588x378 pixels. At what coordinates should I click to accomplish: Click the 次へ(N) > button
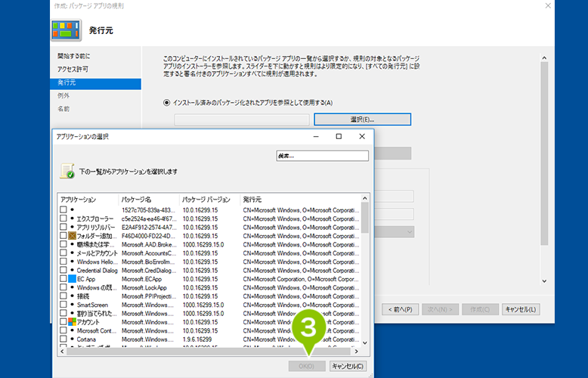[441, 309]
